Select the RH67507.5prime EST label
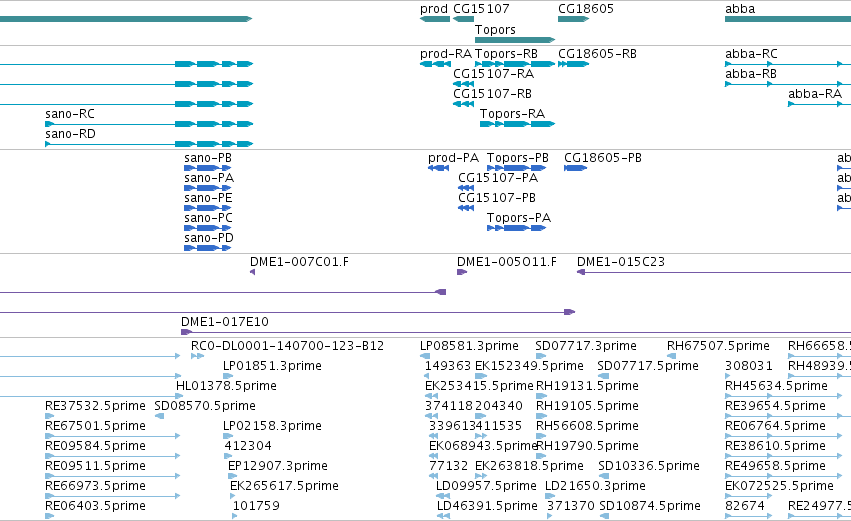 (718, 347)
